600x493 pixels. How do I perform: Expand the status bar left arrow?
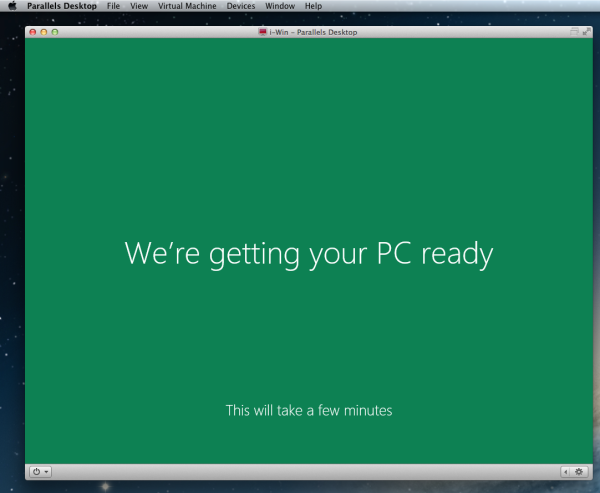point(566,472)
